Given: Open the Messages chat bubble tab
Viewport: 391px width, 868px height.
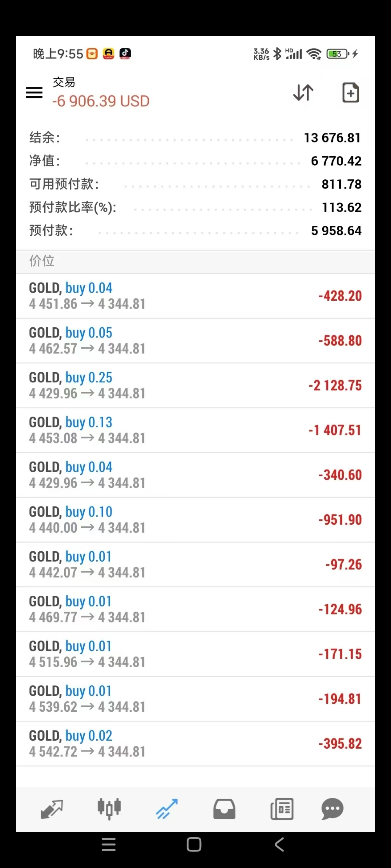Looking at the screenshot, I should [x=332, y=809].
